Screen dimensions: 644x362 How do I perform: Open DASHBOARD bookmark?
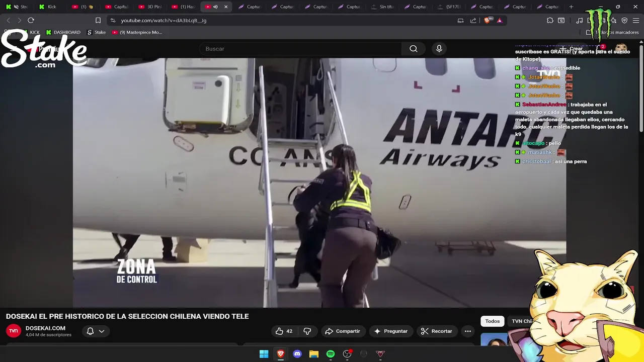pyautogui.click(x=63, y=32)
